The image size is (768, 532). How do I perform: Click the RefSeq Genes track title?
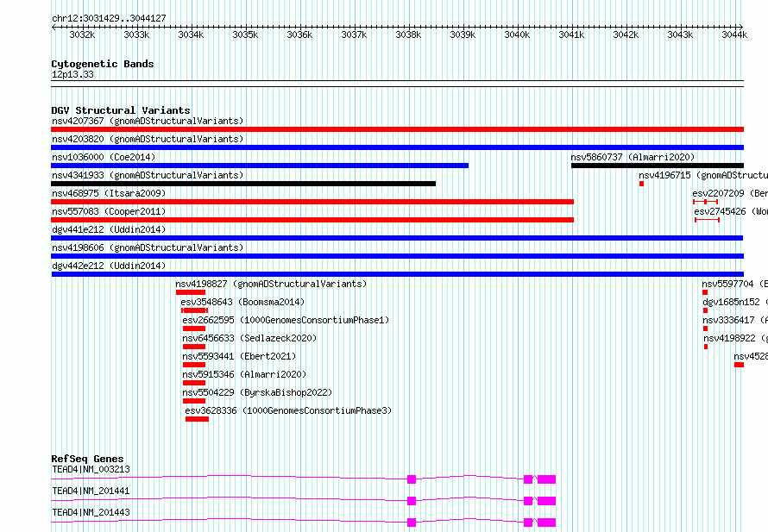(x=87, y=459)
